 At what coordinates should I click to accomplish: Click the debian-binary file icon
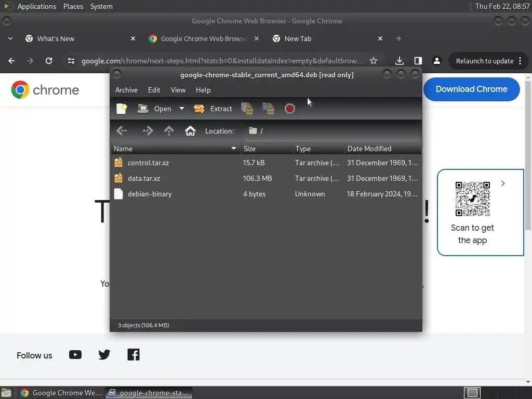[x=118, y=194]
